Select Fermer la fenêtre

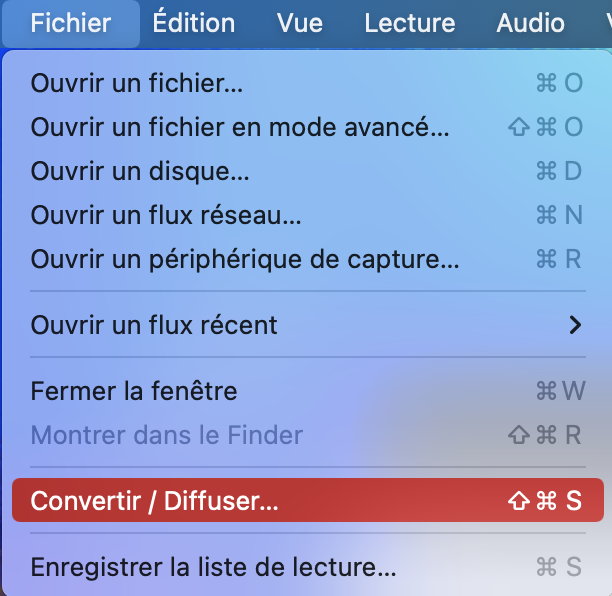134,391
